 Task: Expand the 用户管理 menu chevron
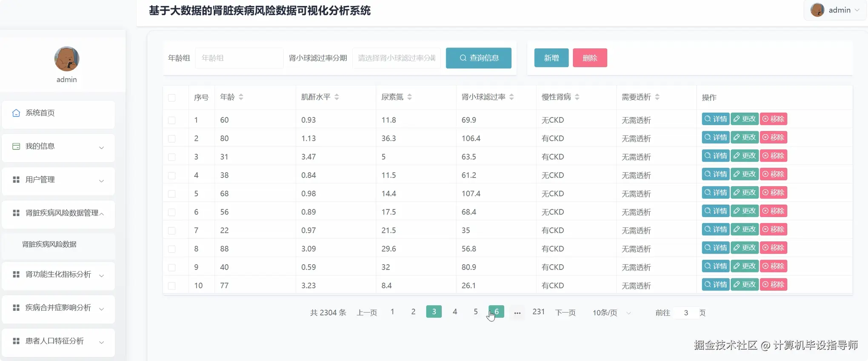tap(102, 181)
